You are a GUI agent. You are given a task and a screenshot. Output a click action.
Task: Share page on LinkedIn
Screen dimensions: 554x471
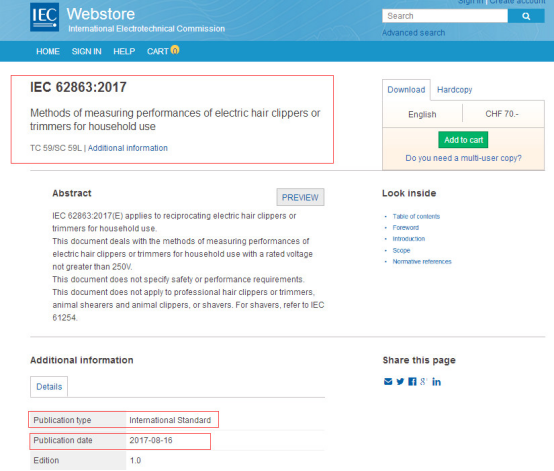coord(436,382)
